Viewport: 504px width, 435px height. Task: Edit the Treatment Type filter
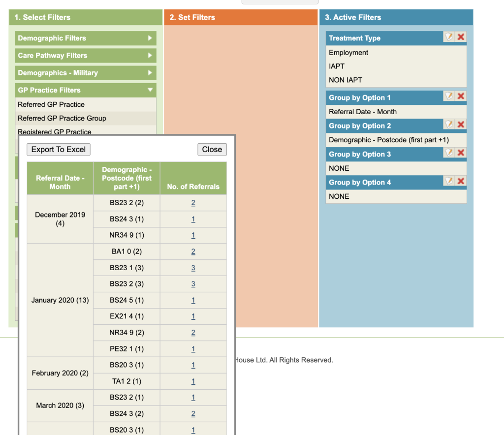tap(448, 37)
